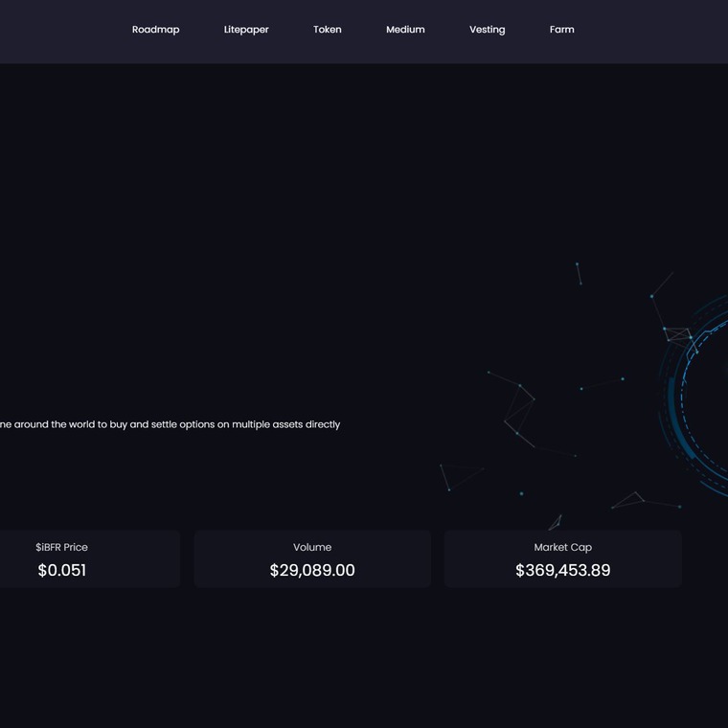728x728 pixels.
Task: Click the "Volume" label text
Action: 312,547
